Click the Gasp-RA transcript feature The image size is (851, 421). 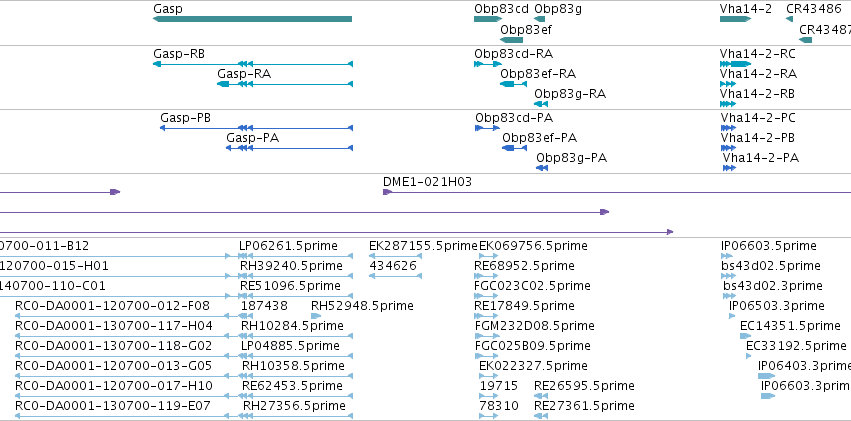(x=285, y=84)
